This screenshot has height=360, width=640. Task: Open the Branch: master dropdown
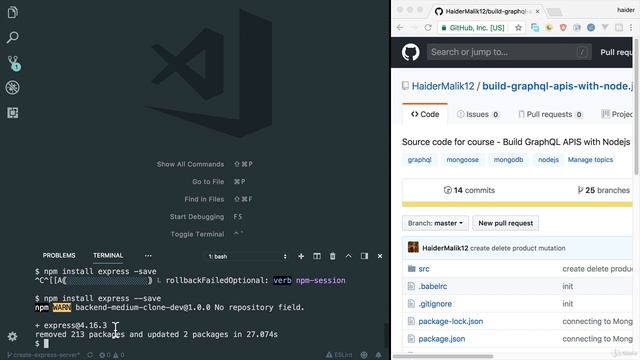point(435,223)
